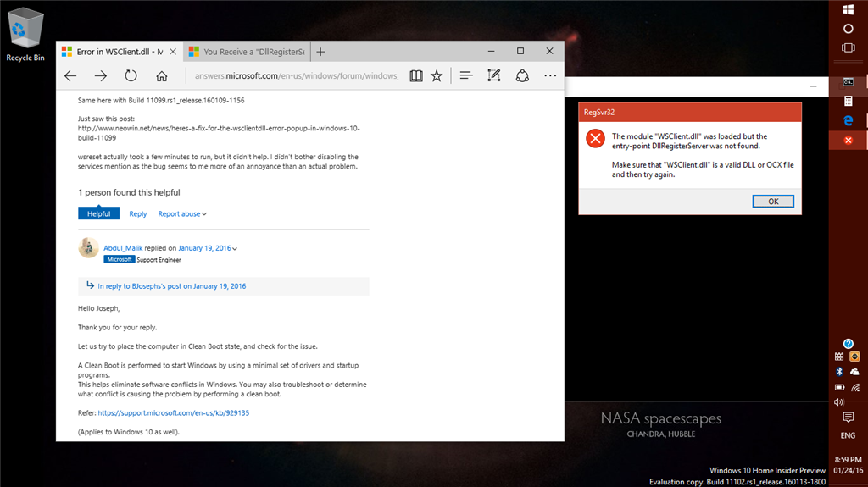This screenshot has height=487, width=868.
Task: Switch to Error in WSClient.dll tab
Action: [119, 52]
